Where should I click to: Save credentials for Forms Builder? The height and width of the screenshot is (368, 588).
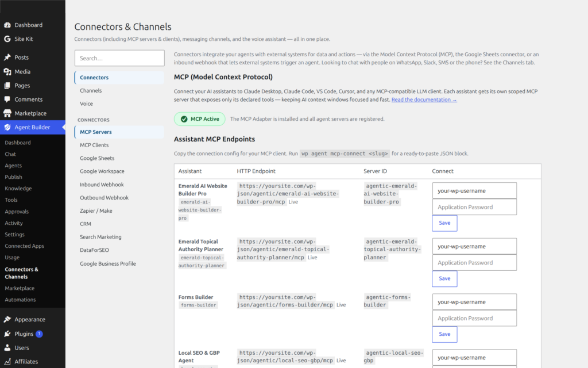click(444, 334)
